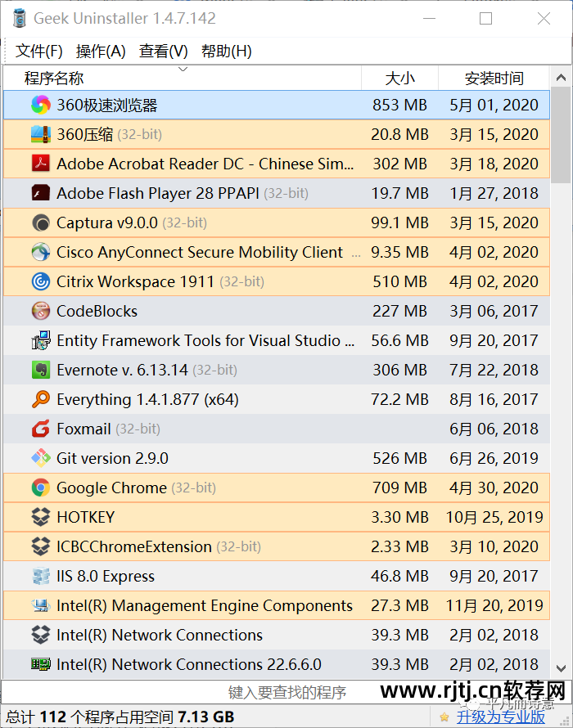The image size is (573, 728).
Task: Click the Adobe Acrobat Reader DC icon
Action: (41, 164)
